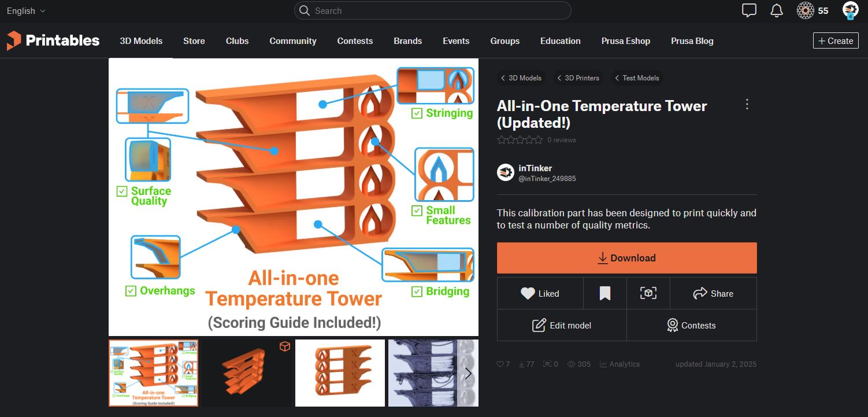Image resolution: width=868 pixels, height=417 pixels.
Task: Click the search magnifier icon
Action: point(305,10)
